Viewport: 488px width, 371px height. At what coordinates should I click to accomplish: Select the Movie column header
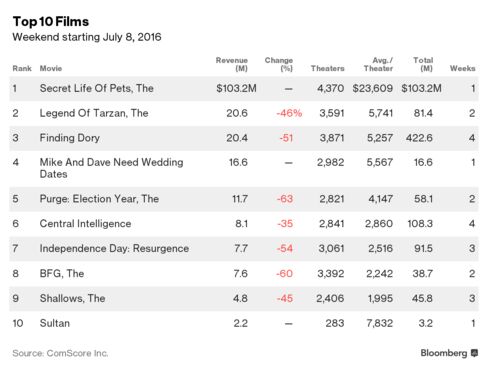[x=51, y=68]
